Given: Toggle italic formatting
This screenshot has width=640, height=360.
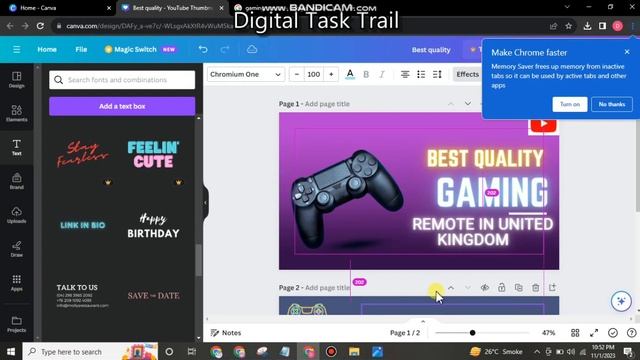Looking at the screenshot, I should pyautogui.click(x=382, y=74).
